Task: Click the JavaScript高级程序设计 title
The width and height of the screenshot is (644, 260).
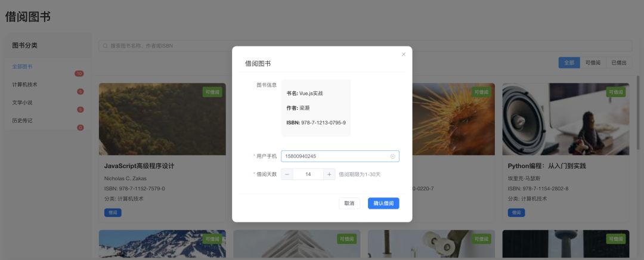Action: pyautogui.click(x=140, y=166)
